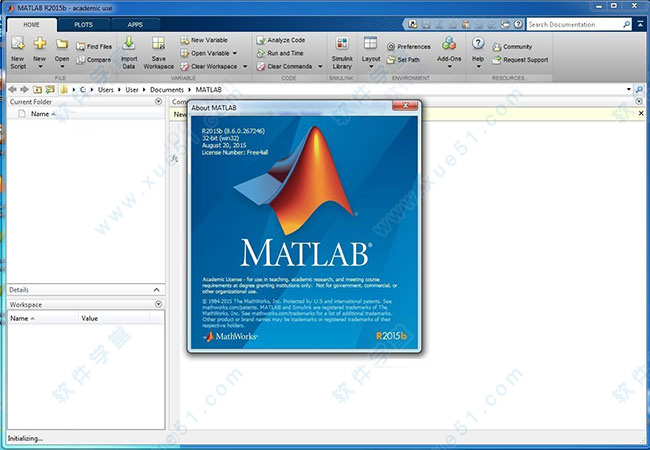Expand the Details panel

[x=156, y=290]
